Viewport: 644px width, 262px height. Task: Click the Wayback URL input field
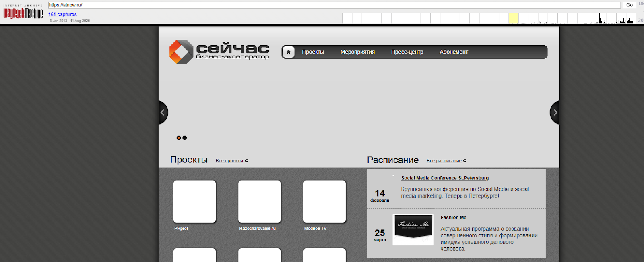334,5
